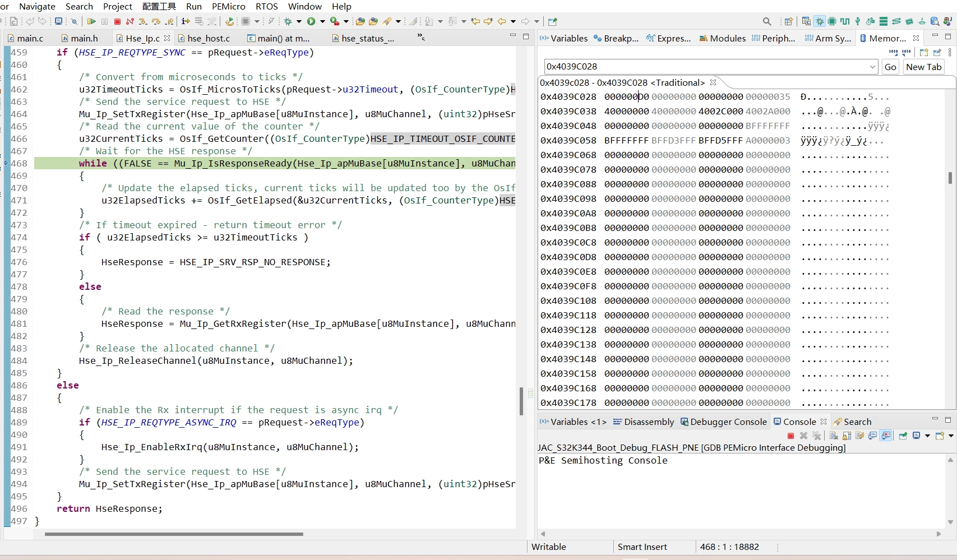This screenshot has height=560, width=957.
Task: Toggle Word Wrap in Console
Action: tap(859, 436)
